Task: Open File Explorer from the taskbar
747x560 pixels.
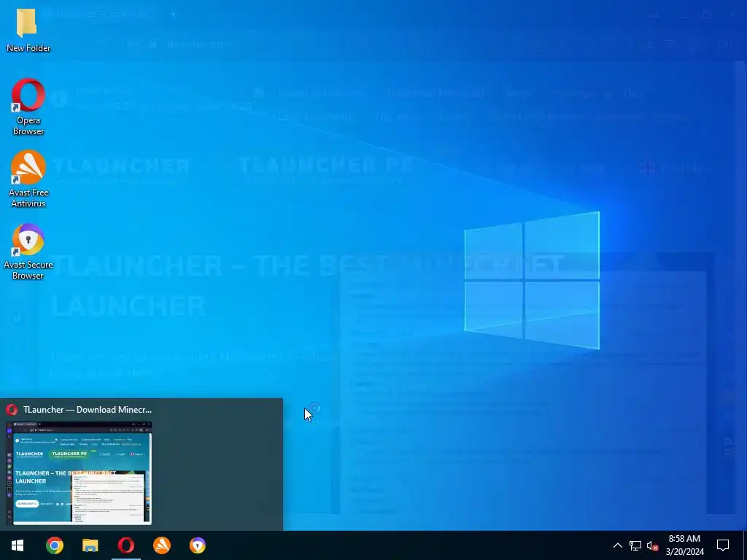Action: [90, 545]
